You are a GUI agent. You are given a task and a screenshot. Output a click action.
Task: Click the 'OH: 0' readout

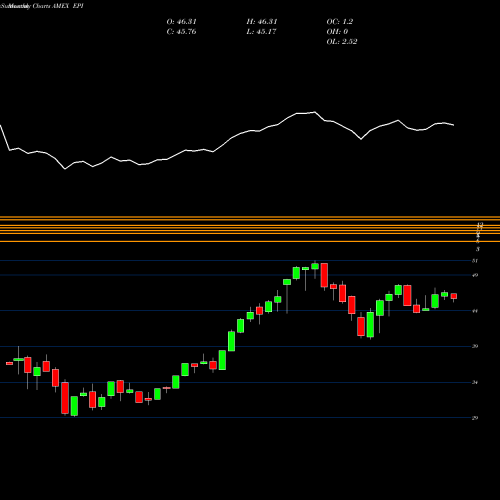(x=337, y=32)
